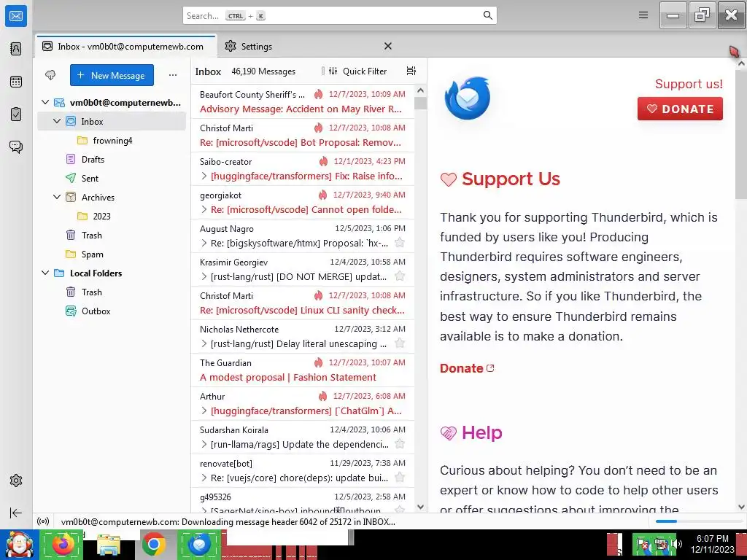Click message list scroll down arrow
747x560 pixels.
(x=420, y=507)
